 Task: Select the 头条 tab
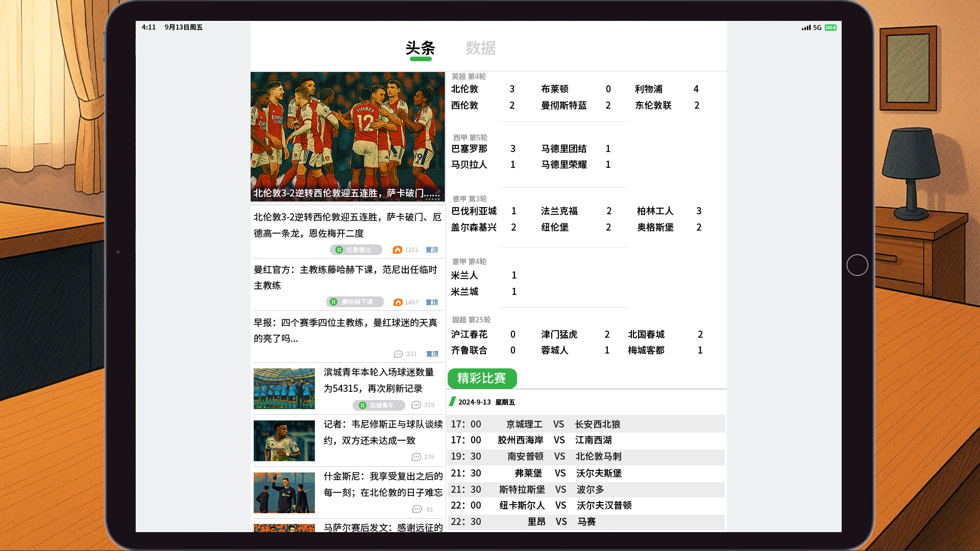[x=420, y=48]
